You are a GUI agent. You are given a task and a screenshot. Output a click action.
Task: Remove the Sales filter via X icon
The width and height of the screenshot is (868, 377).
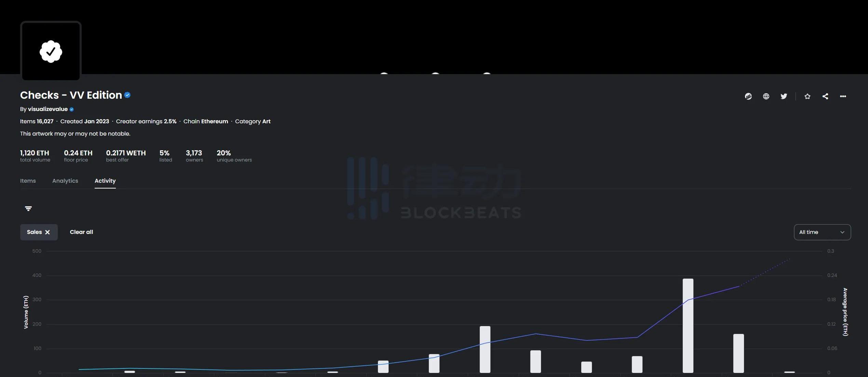(48, 232)
